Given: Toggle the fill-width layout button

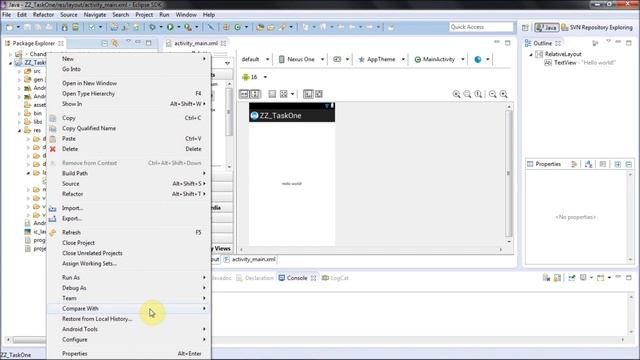Looking at the screenshot, I should 244,94.
